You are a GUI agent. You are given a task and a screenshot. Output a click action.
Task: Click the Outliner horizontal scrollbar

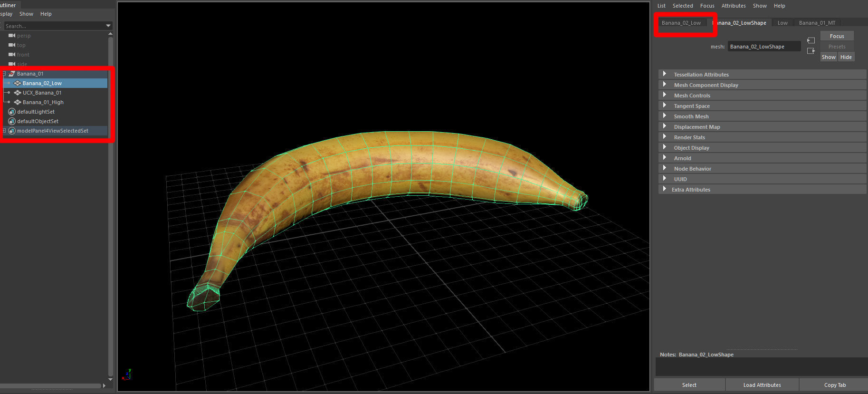click(51, 385)
